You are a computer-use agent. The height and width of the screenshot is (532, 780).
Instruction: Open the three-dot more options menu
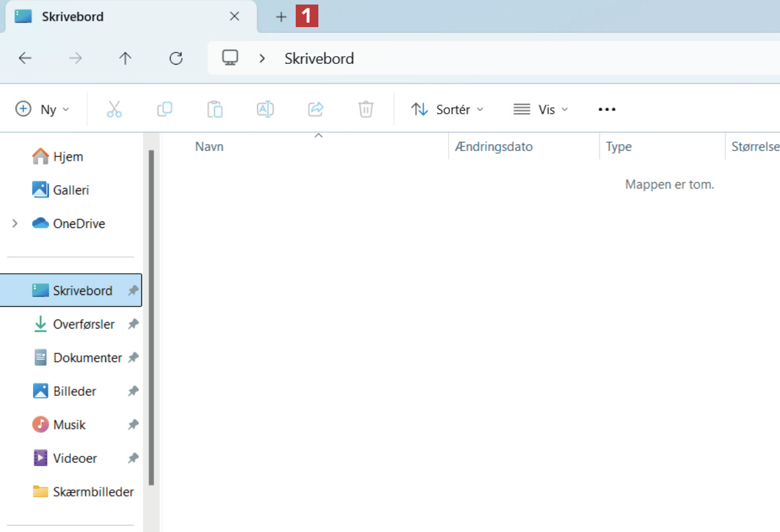(607, 109)
